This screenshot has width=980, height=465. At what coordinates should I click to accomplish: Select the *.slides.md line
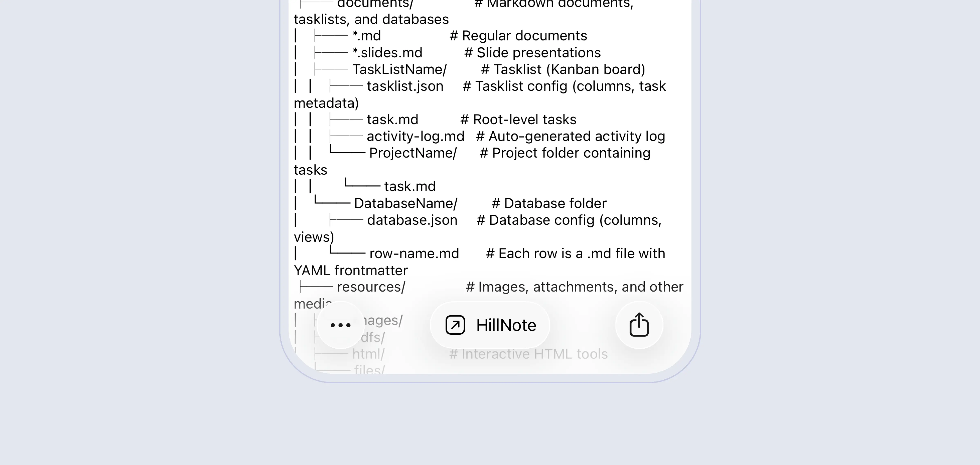(x=387, y=53)
